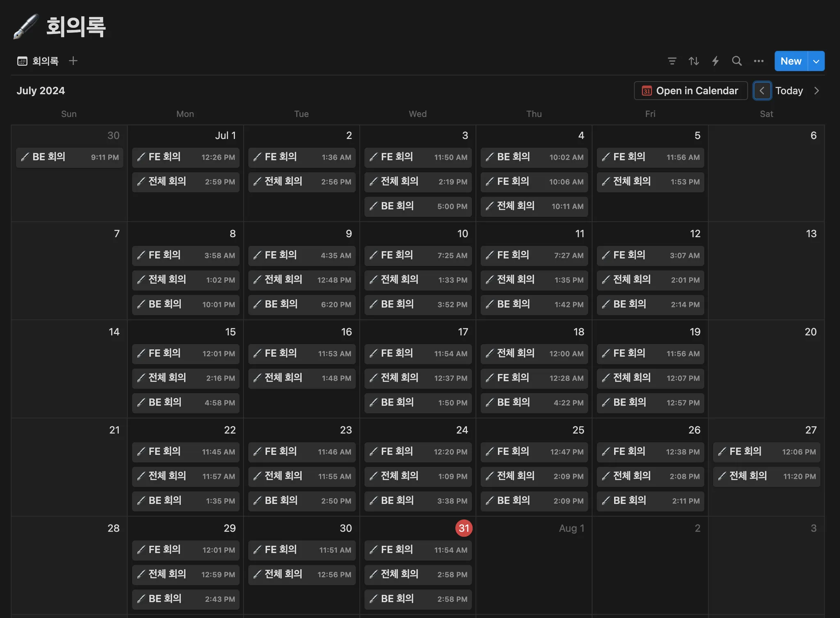Screen dimensions: 840x618
Task: Click the sort arrows icon
Action: (694, 61)
